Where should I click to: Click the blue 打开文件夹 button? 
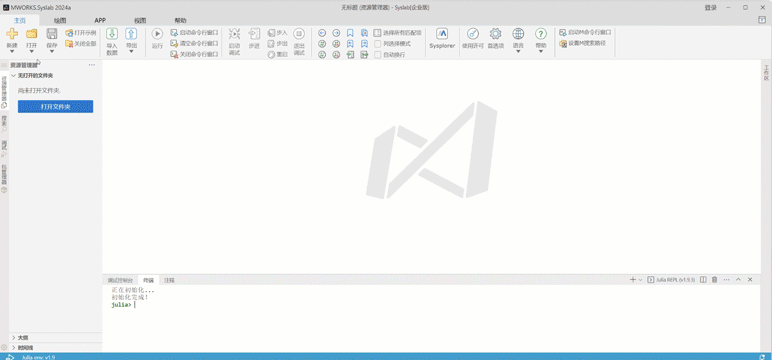55,106
